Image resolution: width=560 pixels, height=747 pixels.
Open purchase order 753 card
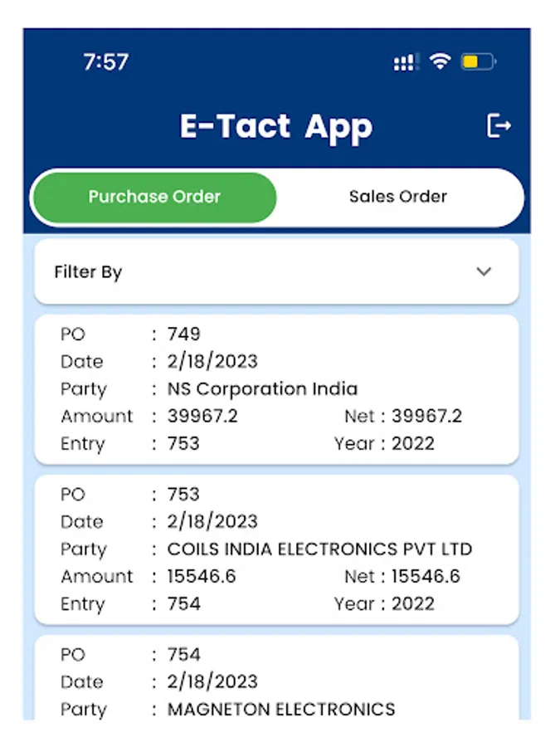click(276, 549)
